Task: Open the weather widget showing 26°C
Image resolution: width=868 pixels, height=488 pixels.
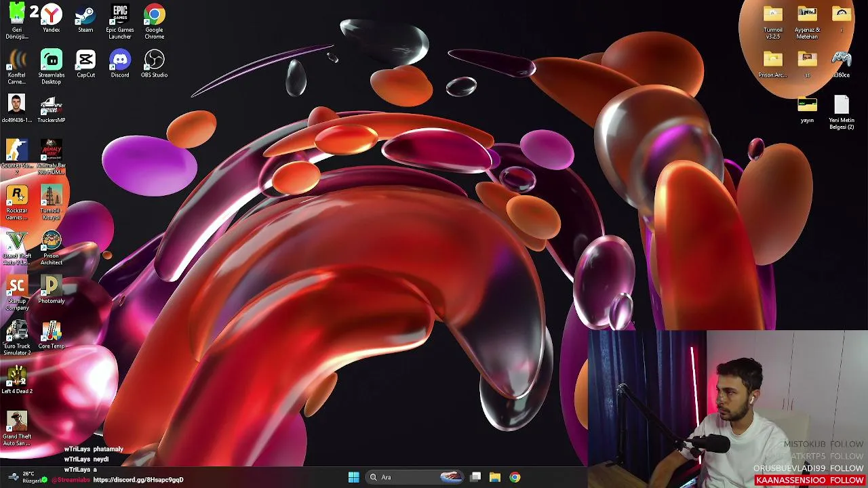Action: [x=25, y=477]
